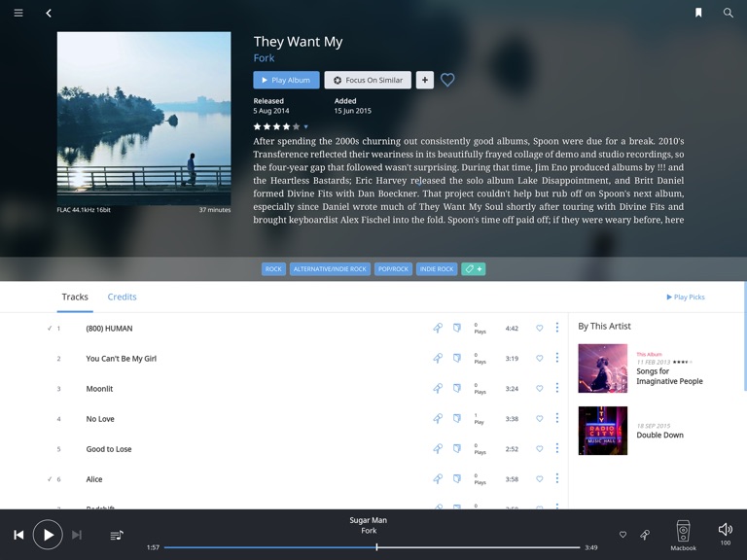Open the hamburger navigation menu
Viewport: 747px width, 560px height.
[18, 13]
